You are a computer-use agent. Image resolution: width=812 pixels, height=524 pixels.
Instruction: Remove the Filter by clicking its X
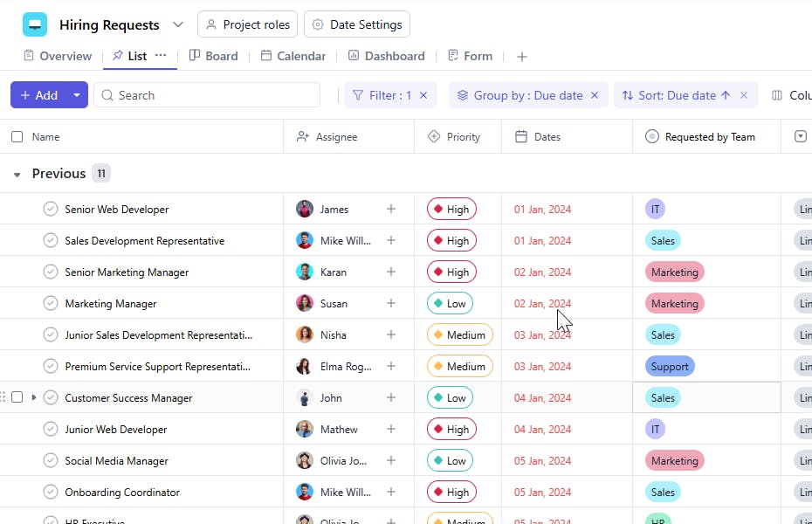(x=423, y=95)
